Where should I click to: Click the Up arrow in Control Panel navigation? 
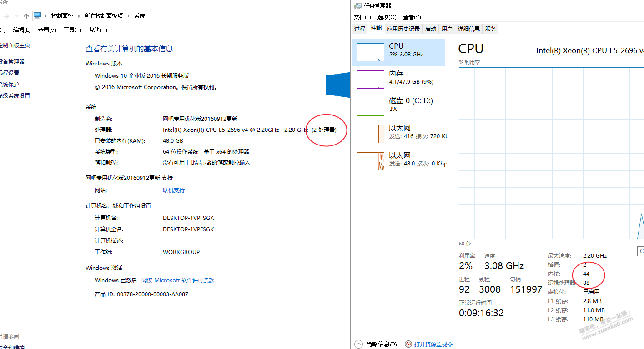click(x=26, y=16)
